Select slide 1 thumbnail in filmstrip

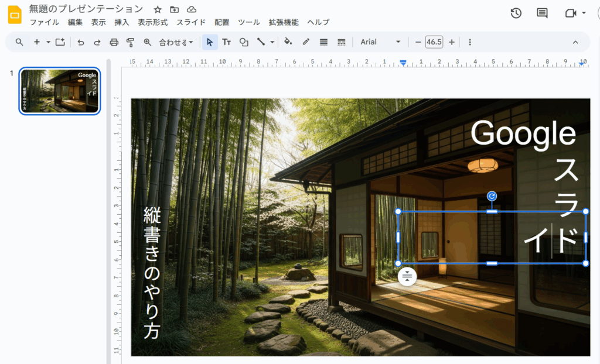[x=60, y=91]
